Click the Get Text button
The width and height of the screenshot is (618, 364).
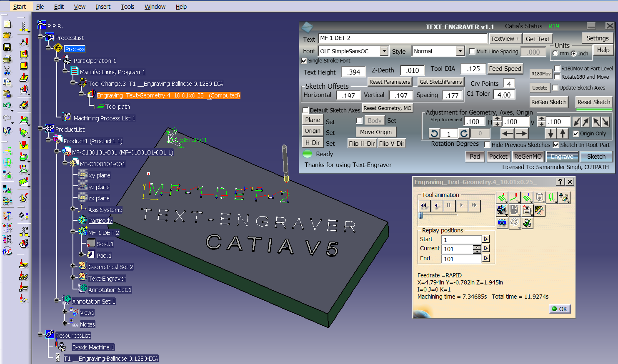click(x=538, y=39)
